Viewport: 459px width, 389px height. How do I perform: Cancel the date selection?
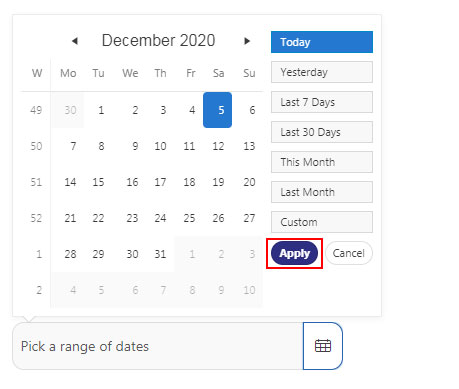click(349, 253)
